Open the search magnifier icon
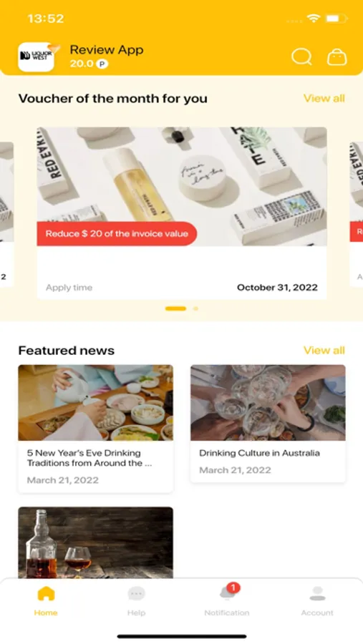The width and height of the screenshot is (363, 644). tap(301, 57)
